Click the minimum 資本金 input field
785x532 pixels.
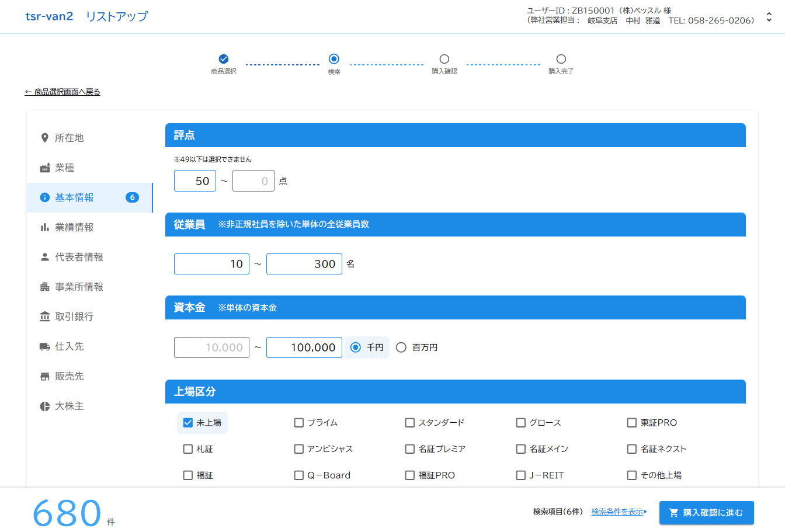pos(211,347)
